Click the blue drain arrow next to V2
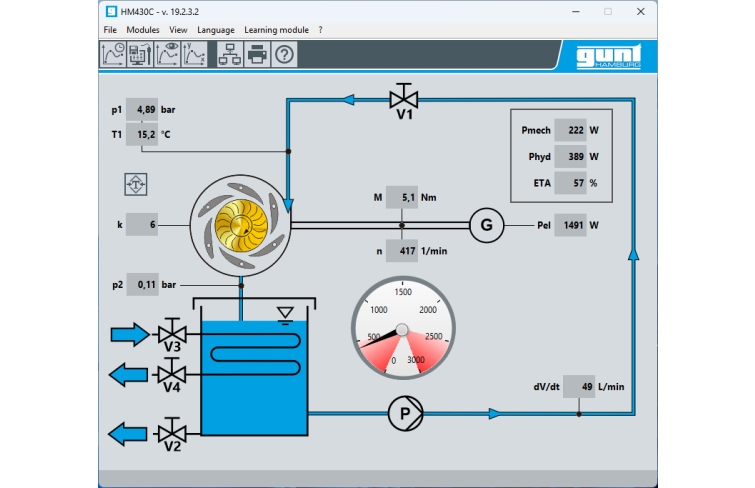Image resolution: width=755 pixels, height=488 pixels. [128, 434]
